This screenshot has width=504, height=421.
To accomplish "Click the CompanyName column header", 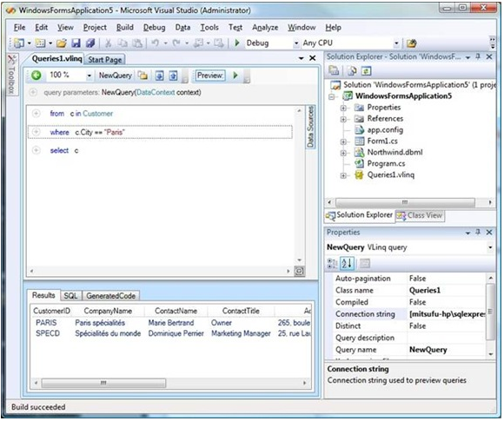I will pyautogui.click(x=108, y=311).
